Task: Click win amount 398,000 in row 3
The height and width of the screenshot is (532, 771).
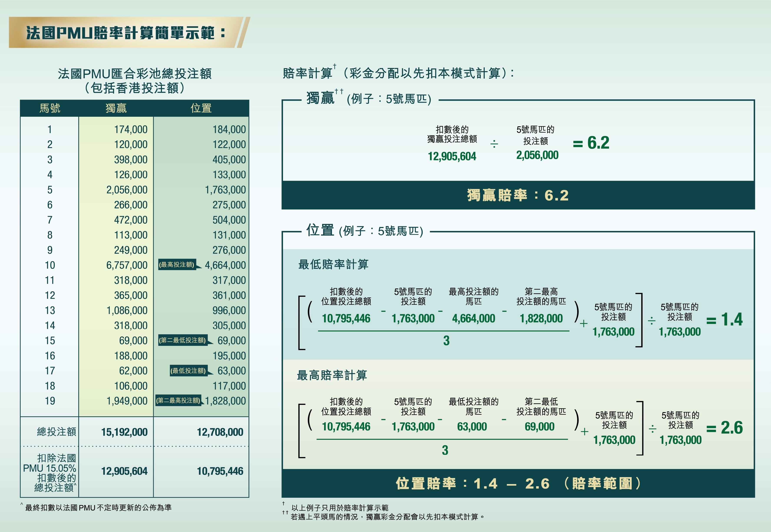Action: pos(131,160)
